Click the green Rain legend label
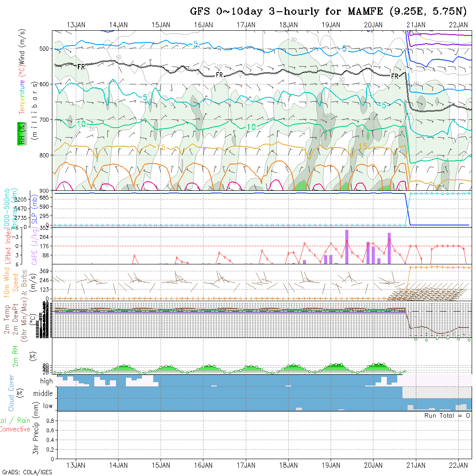 [x=23, y=421]
